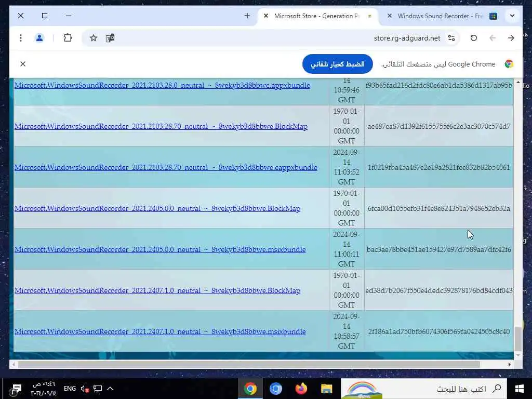Open the muted volume tray icon
The width and height of the screenshot is (532, 399).
(85, 389)
